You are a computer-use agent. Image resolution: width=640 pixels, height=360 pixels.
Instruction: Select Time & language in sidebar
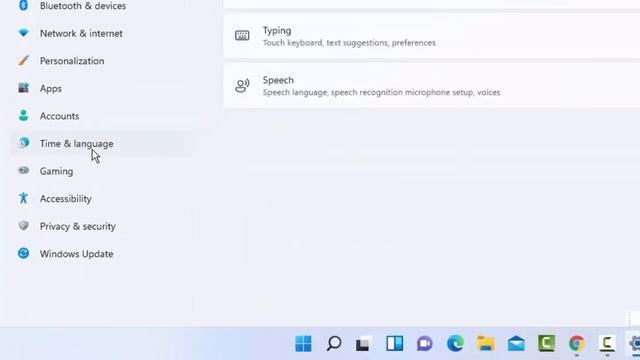pos(102,144)
